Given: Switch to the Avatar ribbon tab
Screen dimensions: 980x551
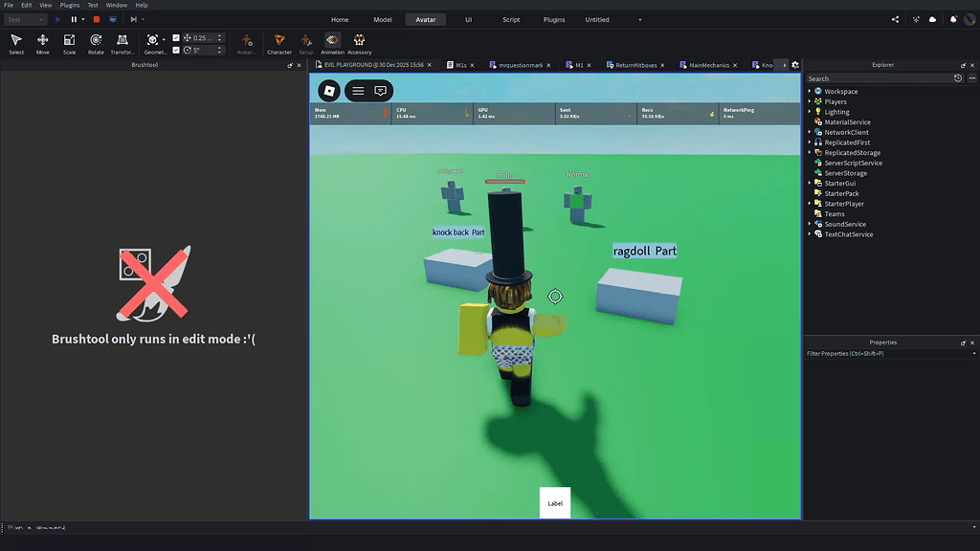Looking at the screenshot, I should pos(425,18).
